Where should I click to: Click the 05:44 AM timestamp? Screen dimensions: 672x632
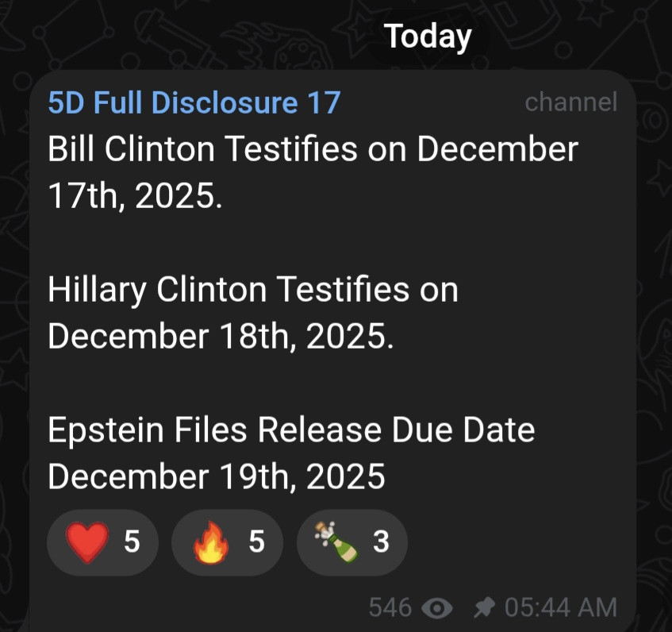coord(560,607)
